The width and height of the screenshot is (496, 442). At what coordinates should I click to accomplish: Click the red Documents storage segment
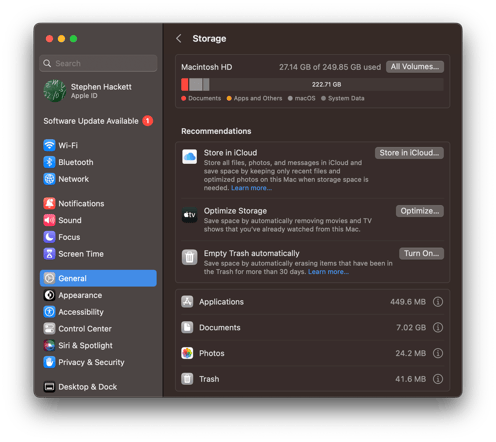185,84
